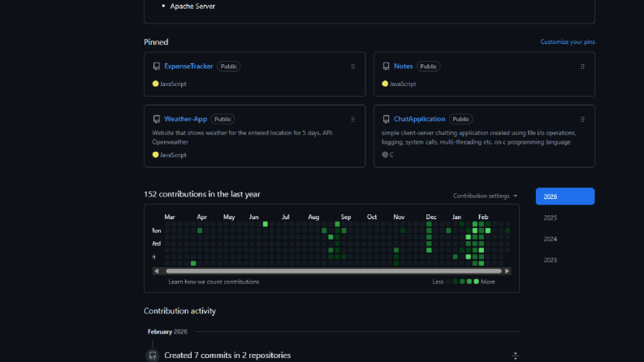Click the repository icon beside ChatApplication

click(x=386, y=119)
